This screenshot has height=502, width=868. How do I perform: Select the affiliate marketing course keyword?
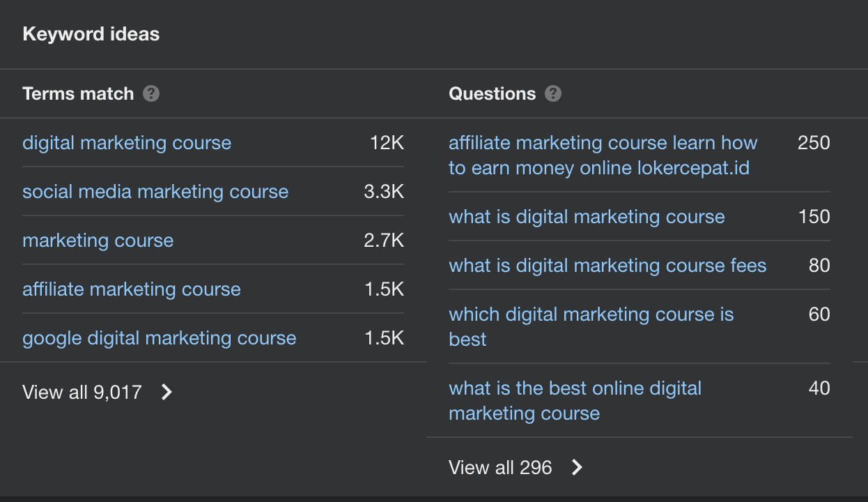[132, 289]
